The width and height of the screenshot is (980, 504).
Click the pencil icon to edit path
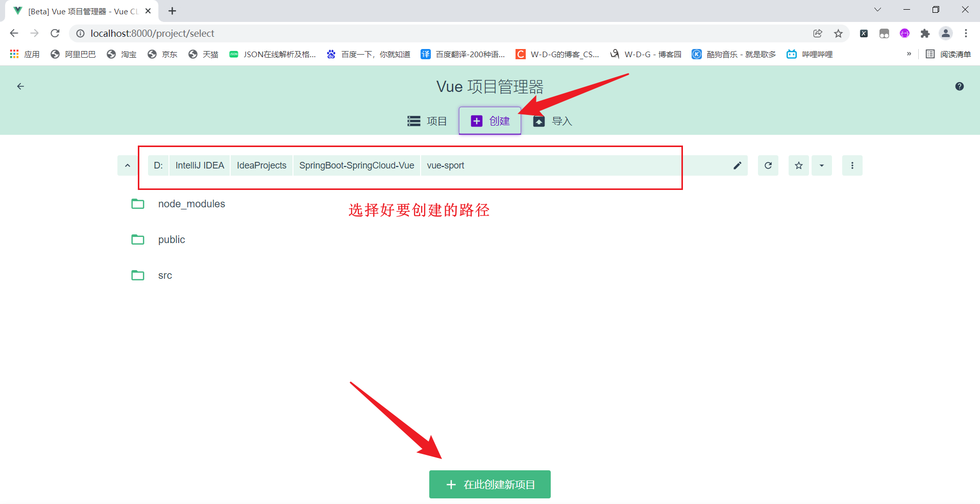[x=737, y=165]
